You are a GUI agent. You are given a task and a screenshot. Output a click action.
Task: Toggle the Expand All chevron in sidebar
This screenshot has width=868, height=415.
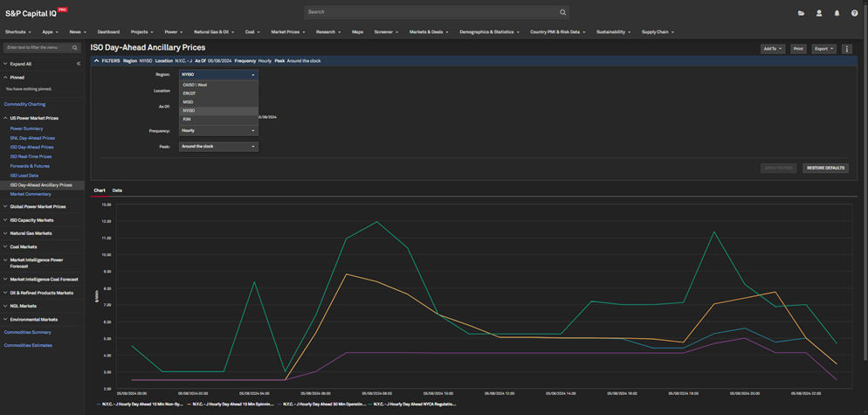click(5, 64)
